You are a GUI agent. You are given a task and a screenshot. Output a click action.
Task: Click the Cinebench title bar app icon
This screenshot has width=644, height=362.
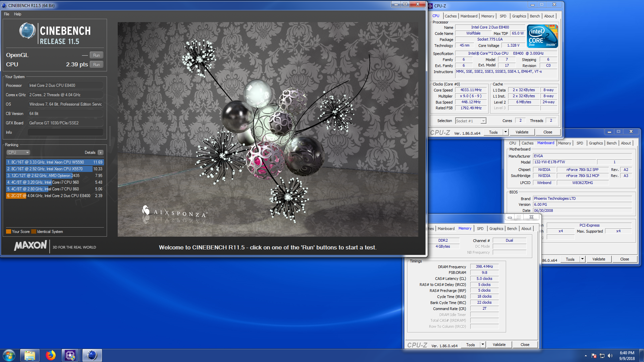pyautogui.click(x=4, y=5)
